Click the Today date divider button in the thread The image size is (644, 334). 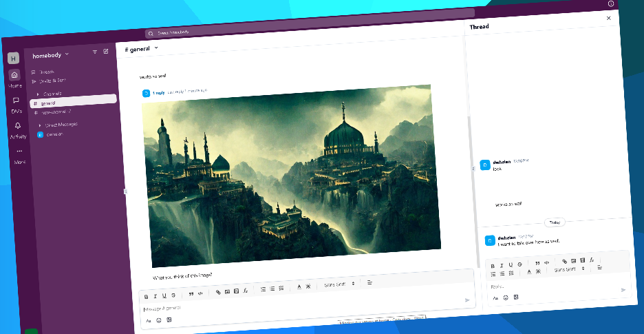[555, 222]
